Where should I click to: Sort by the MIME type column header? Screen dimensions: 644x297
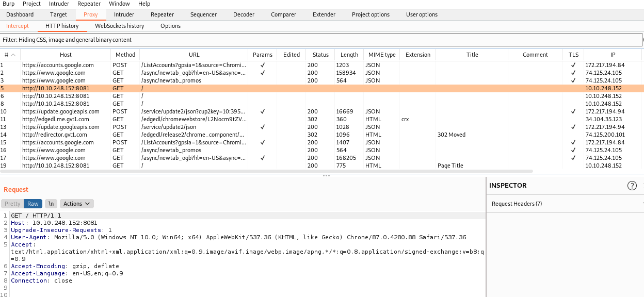coord(382,55)
